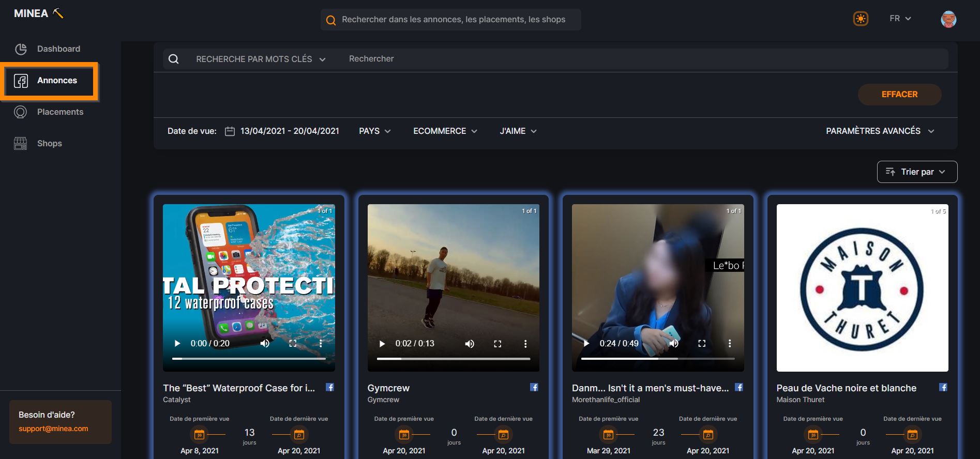Open the PAYS filter dropdown

click(375, 131)
